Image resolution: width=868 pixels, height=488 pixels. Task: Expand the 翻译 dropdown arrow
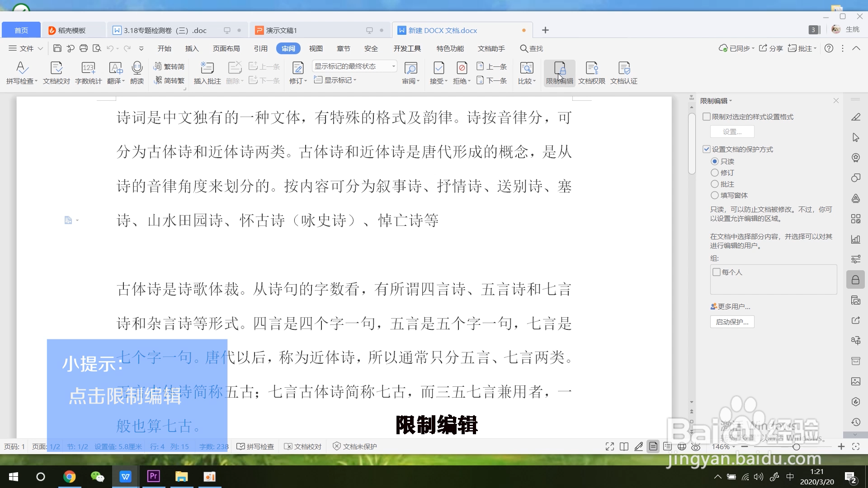123,81
